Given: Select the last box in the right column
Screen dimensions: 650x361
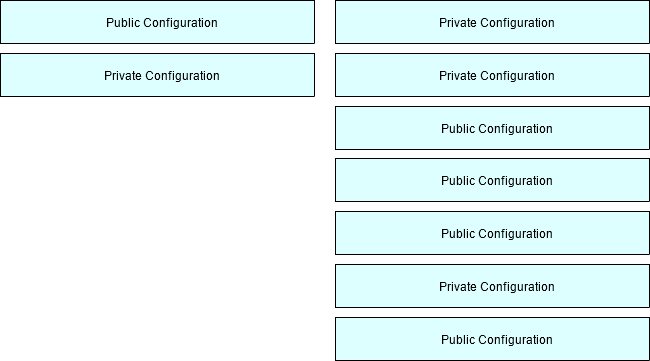Looking at the screenshot, I should (492, 339).
